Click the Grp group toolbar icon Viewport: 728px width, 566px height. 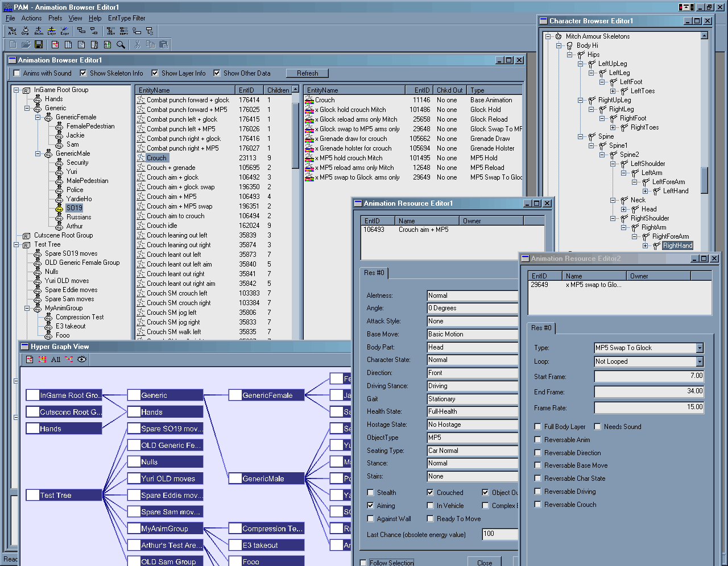coord(25,31)
